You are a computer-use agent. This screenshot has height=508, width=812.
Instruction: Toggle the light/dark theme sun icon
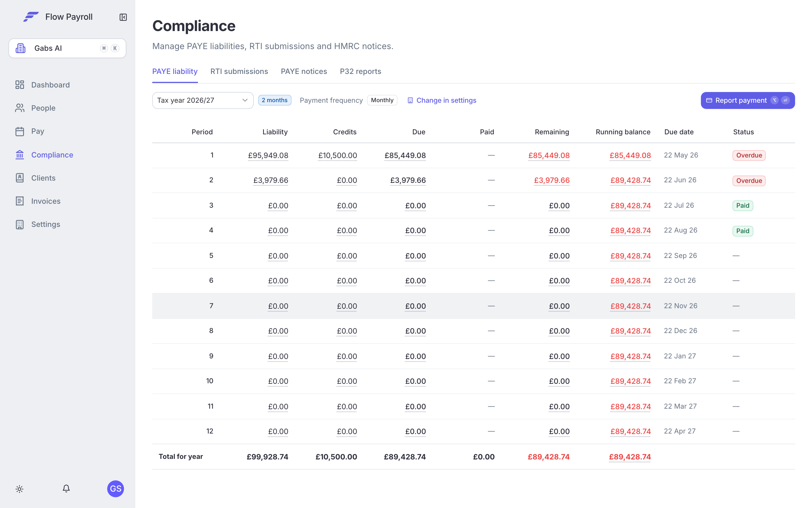tap(19, 489)
